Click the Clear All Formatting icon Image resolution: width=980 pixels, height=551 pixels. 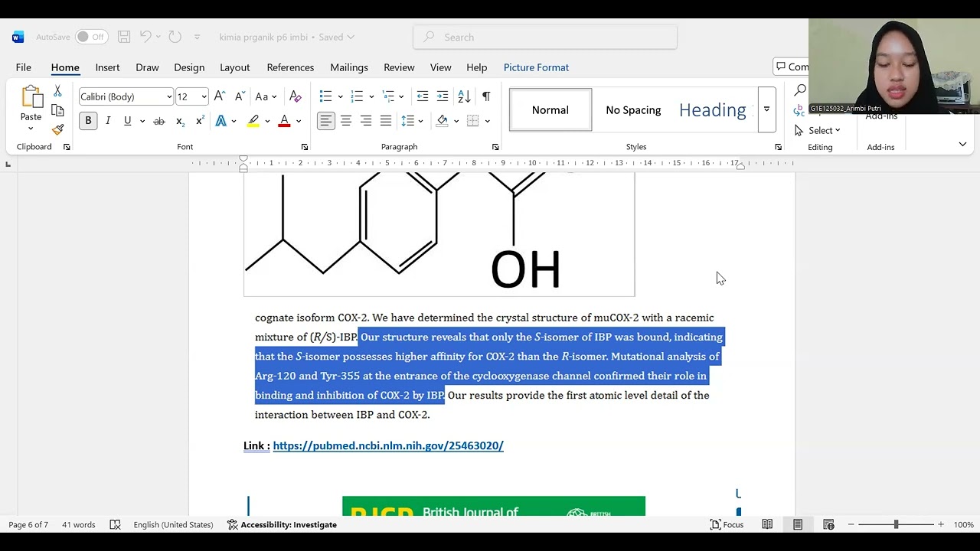click(295, 96)
